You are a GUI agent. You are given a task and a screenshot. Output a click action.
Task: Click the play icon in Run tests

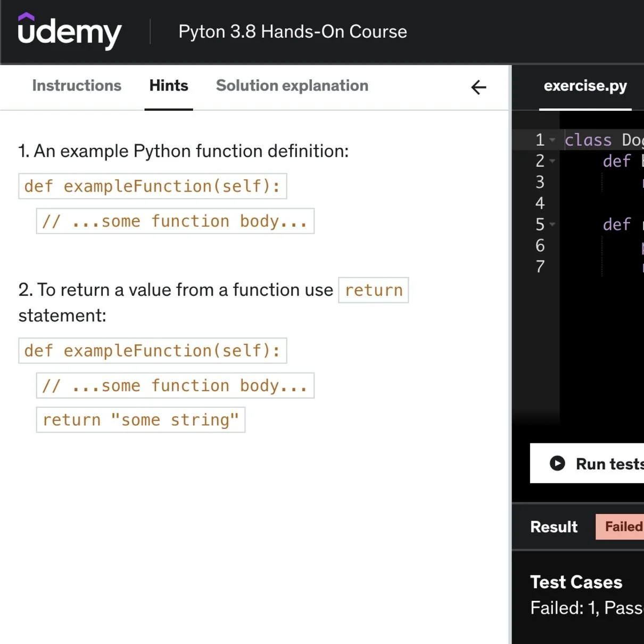(557, 464)
